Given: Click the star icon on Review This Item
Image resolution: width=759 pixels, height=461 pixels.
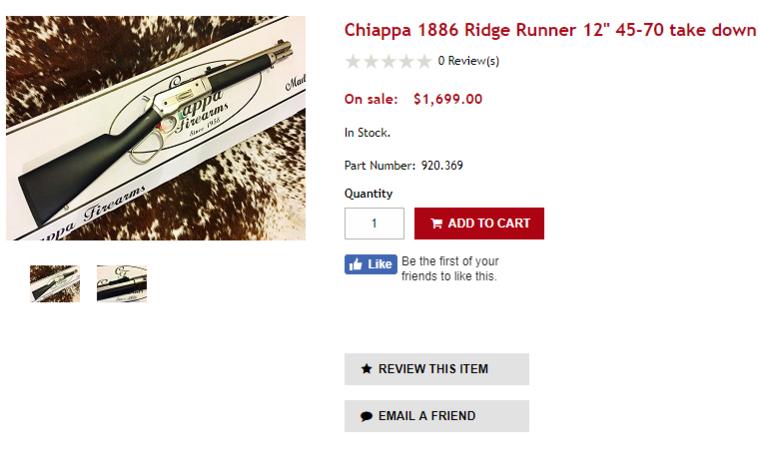Looking at the screenshot, I should coord(366,369).
